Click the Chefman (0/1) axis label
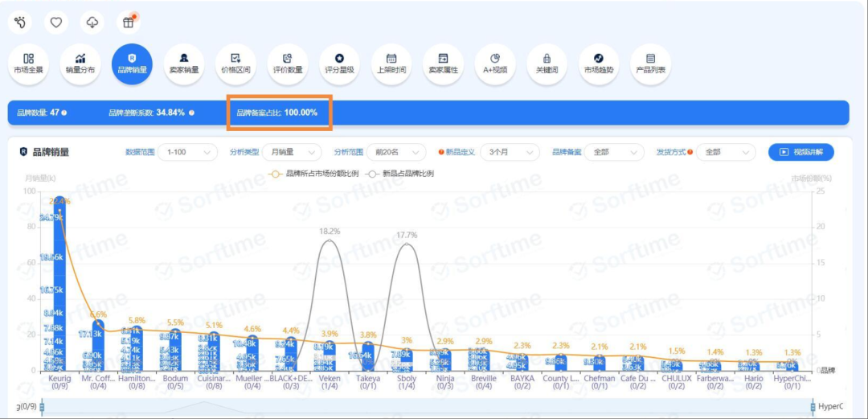The image size is (868, 419). click(600, 382)
